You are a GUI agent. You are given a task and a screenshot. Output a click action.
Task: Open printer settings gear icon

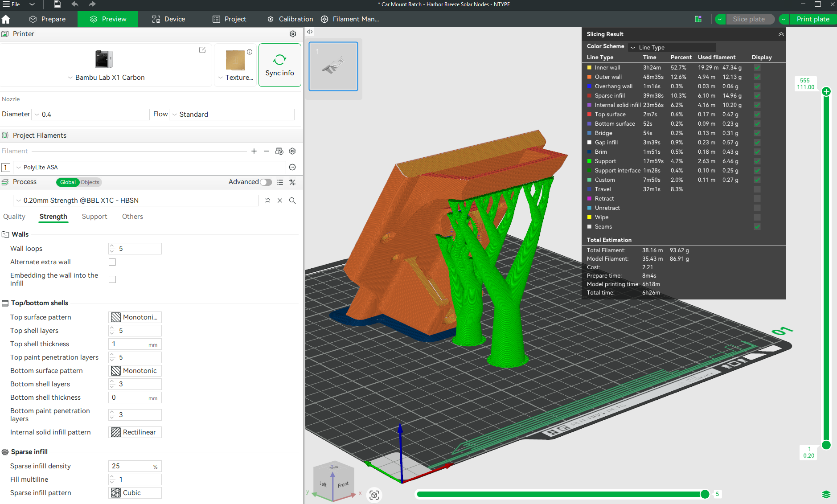click(x=293, y=34)
